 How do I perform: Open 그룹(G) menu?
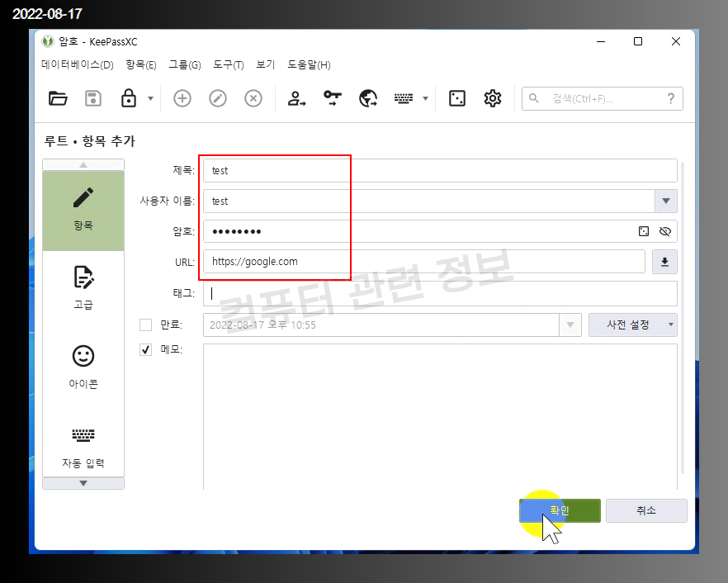(x=185, y=64)
